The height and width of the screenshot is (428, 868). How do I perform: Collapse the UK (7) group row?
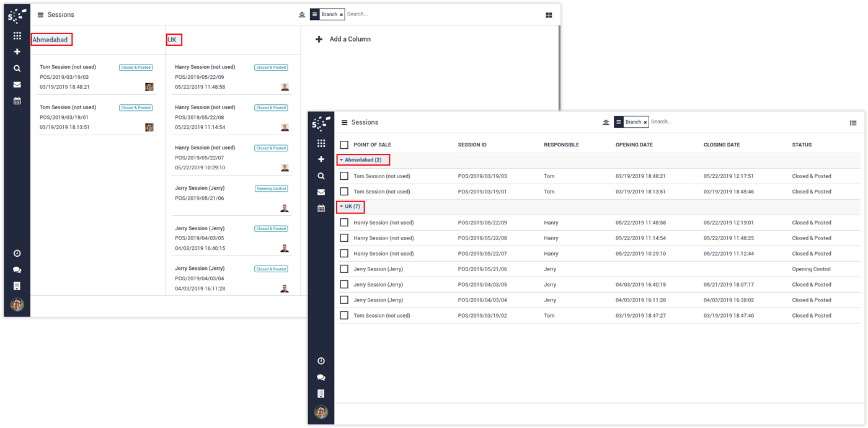[351, 207]
